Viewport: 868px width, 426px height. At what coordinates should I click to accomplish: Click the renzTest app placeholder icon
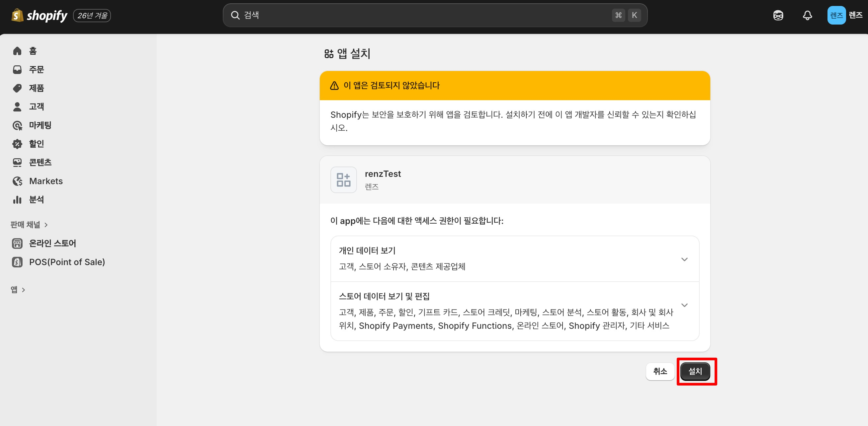point(343,180)
